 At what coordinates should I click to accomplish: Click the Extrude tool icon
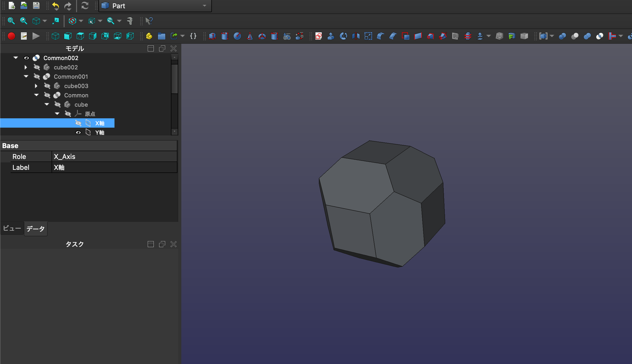[331, 36]
